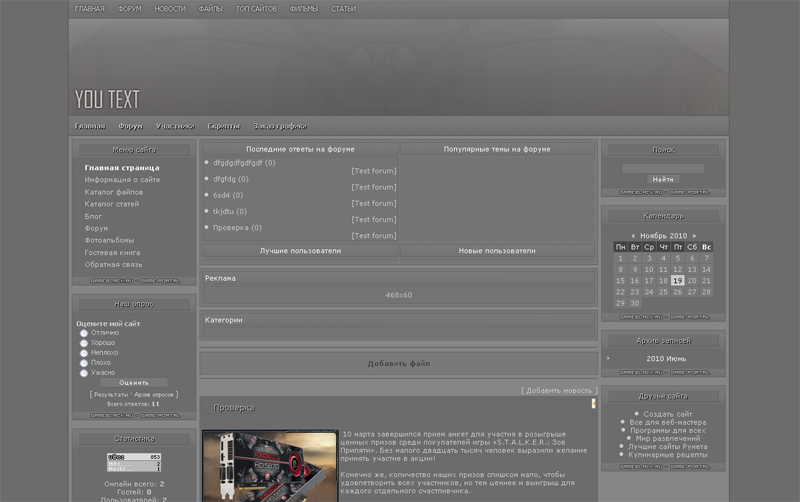Open Все для веб-мастера link
The image size is (800, 502).
[668, 422]
